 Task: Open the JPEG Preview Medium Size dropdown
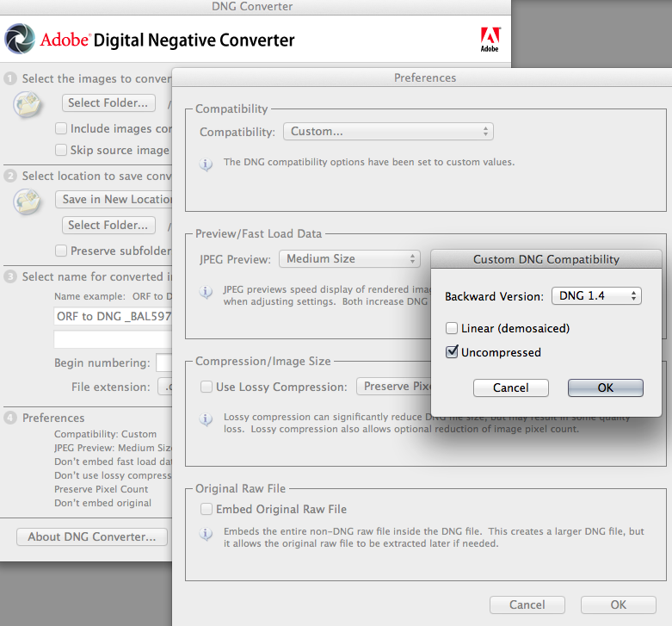coord(349,259)
